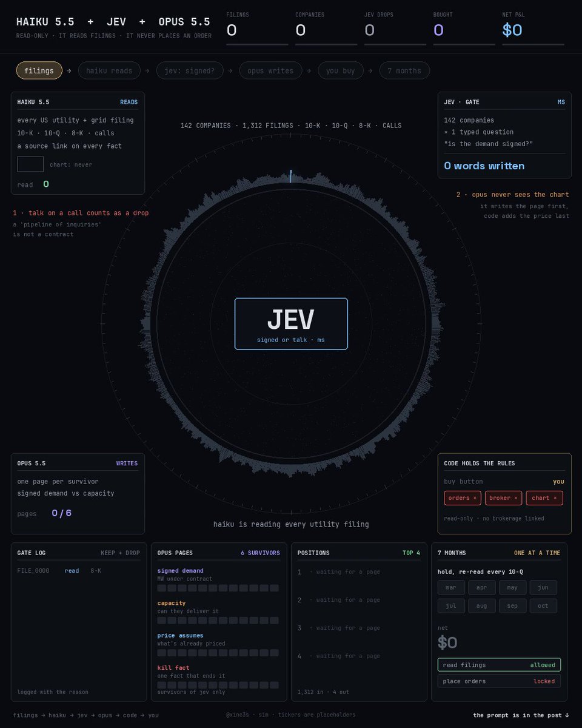
Task: Select the '7 months' pipeline step
Action: click(x=404, y=71)
